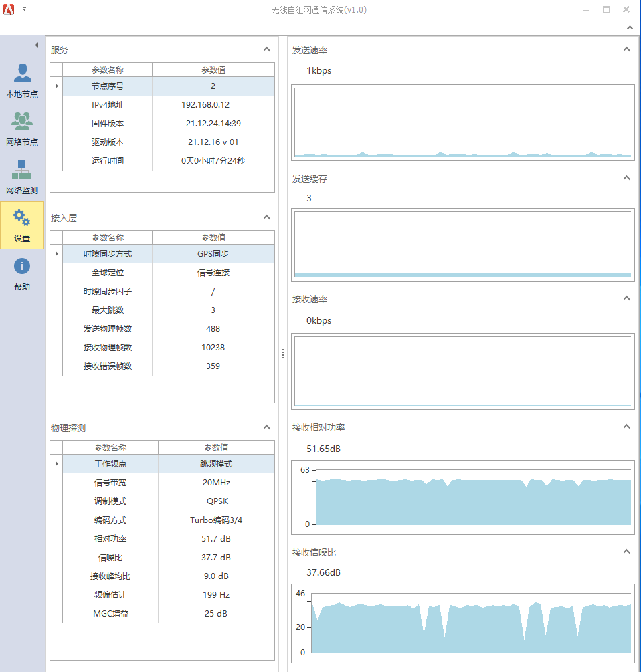This screenshot has width=641, height=672.
Task: Open the quick access dropdown arrow in title bar
Action: [x=25, y=9]
